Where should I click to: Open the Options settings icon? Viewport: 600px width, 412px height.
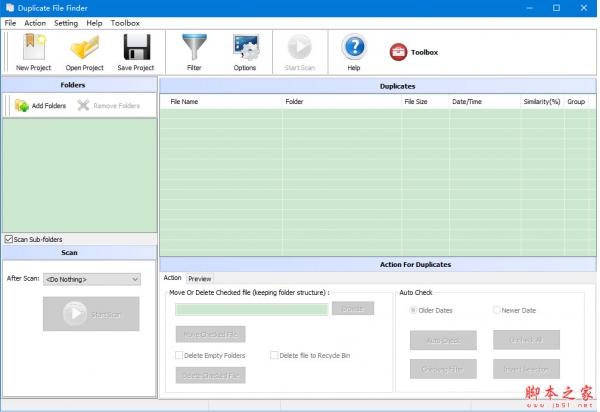pyautogui.click(x=246, y=47)
